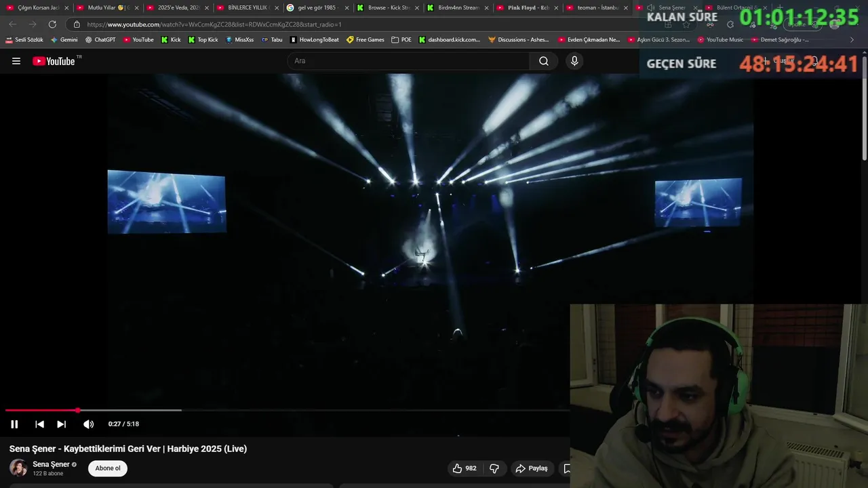Click the YouTube search magnifier button

[544, 61]
